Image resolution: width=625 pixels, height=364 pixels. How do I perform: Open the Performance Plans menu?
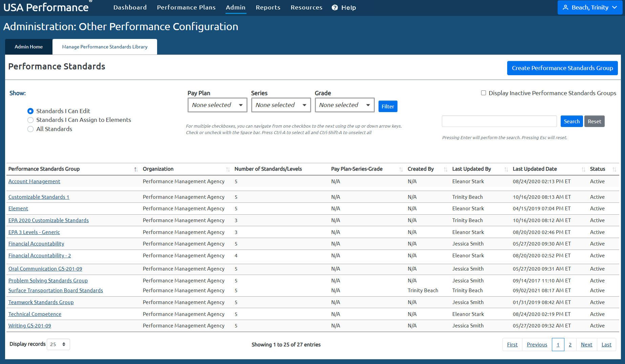pyautogui.click(x=186, y=7)
